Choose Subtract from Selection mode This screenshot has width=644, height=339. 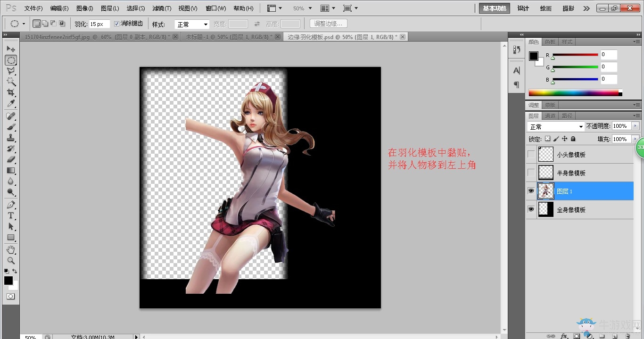tap(53, 24)
